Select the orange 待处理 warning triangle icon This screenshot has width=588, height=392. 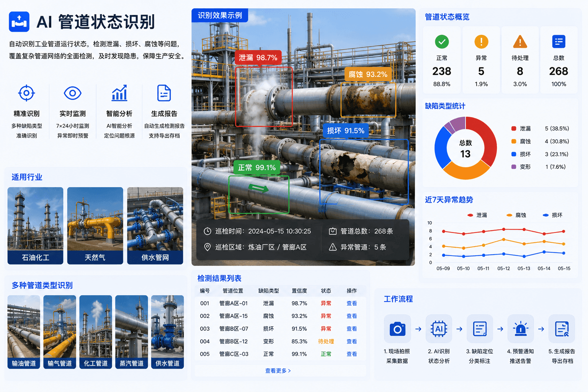[520, 42]
